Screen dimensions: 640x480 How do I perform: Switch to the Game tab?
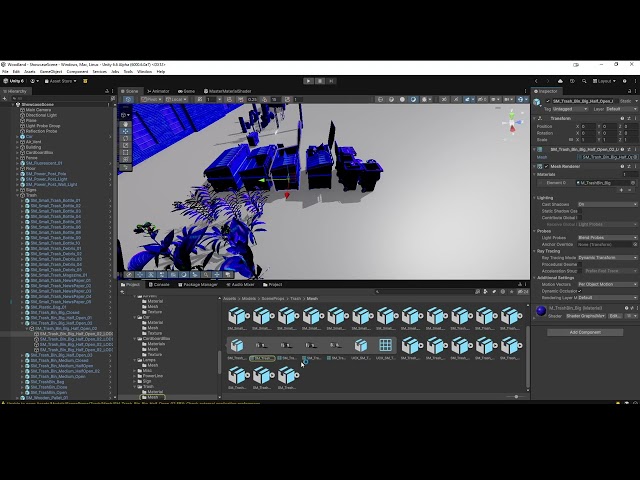187,91
